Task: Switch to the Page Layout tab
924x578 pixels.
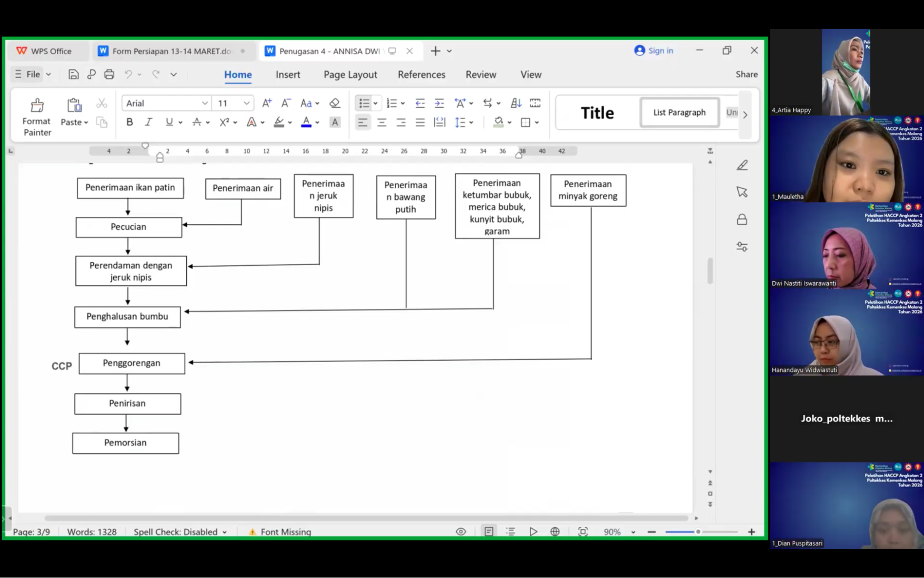Action: click(350, 74)
